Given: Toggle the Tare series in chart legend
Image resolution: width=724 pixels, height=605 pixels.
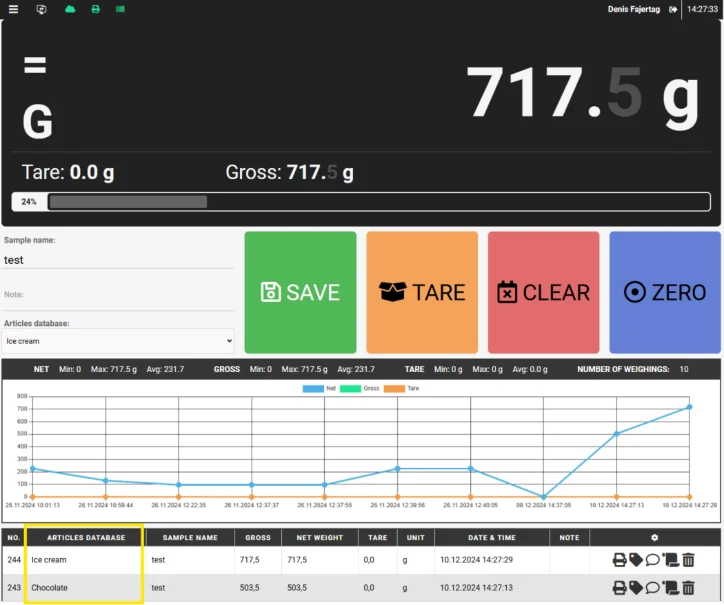Looking at the screenshot, I should [401, 388].
